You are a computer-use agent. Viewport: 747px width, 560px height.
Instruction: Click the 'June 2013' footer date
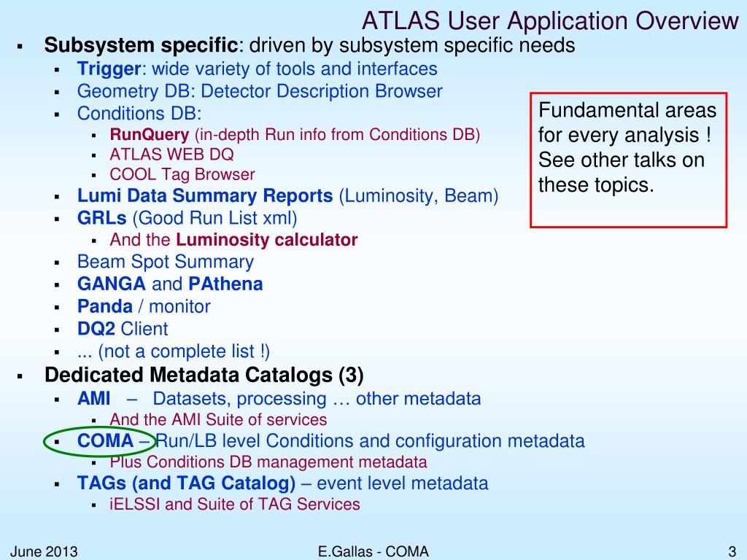pos(44,551)
